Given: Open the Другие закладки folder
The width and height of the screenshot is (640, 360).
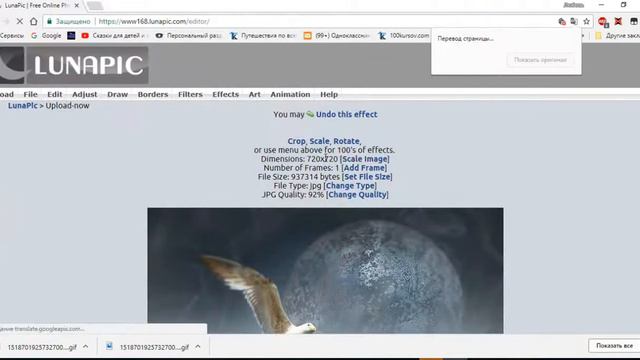Looking at the screenshot, I should tap(617, 36).
